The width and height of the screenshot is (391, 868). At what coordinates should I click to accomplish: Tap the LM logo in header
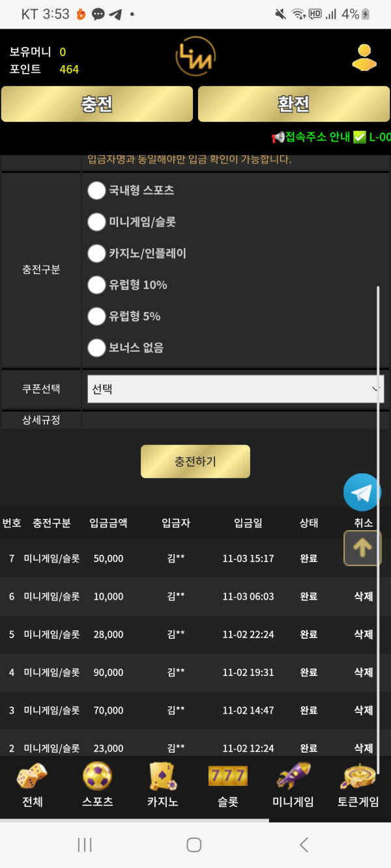click(x=195, y=57)
